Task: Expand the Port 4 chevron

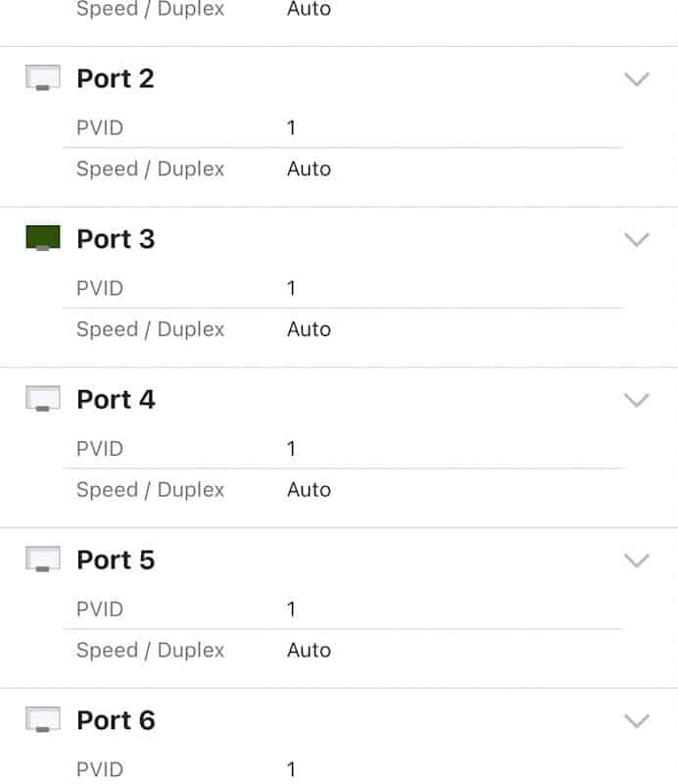Action: 637,400
